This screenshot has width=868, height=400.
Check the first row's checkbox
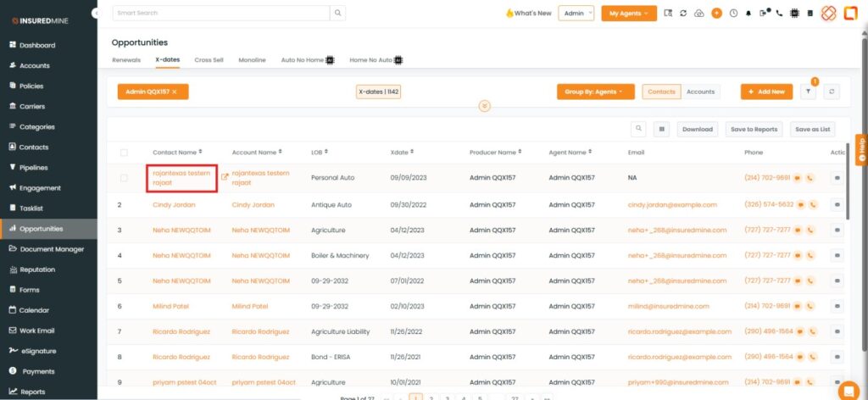coord(124,178)
